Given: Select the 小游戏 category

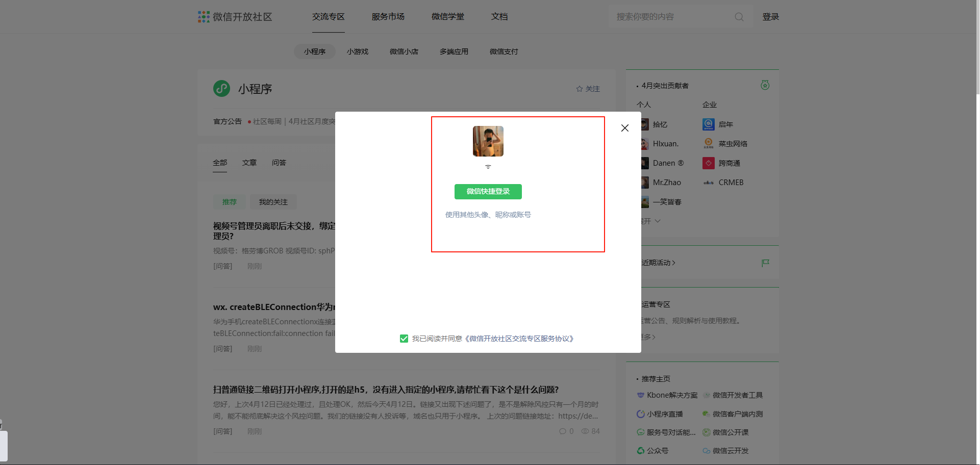Looking at the screenshot, I should coord(358,51).
